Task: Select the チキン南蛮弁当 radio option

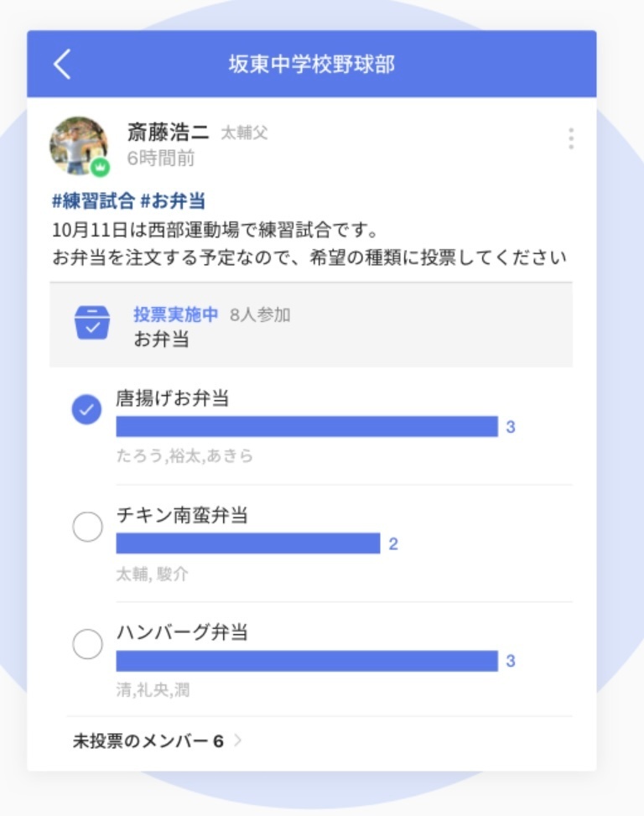Action: [87, 527]
